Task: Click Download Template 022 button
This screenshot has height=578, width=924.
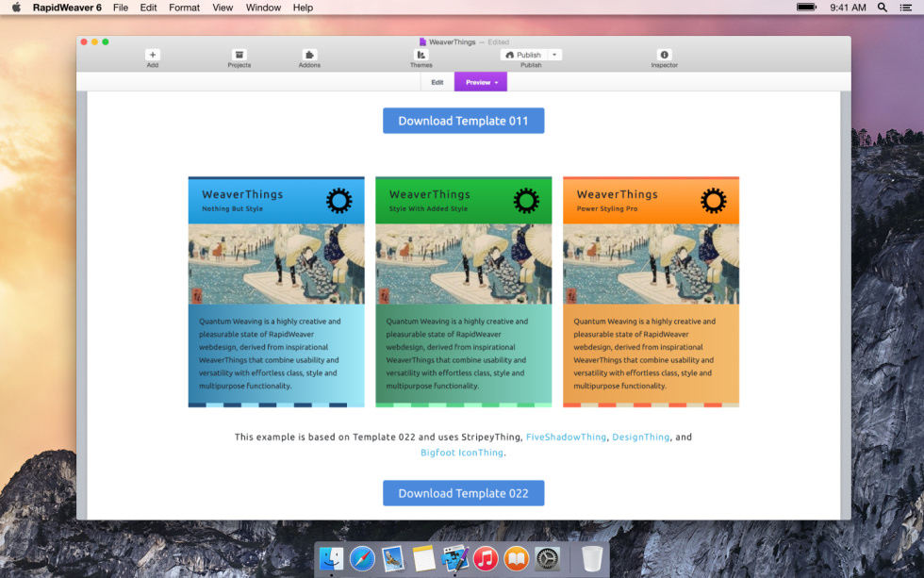Action: [x=464, y=493]
